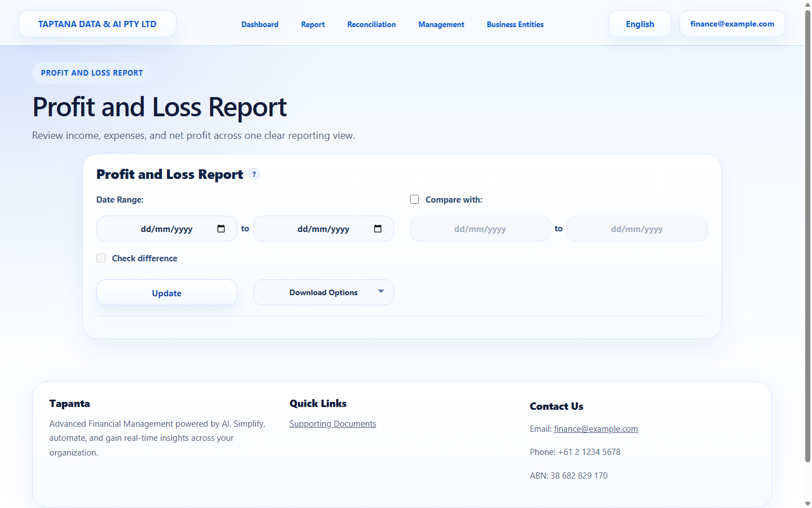Expand the Download Options arrow
The image size is (812, 508).
click(x=381, y=292)
